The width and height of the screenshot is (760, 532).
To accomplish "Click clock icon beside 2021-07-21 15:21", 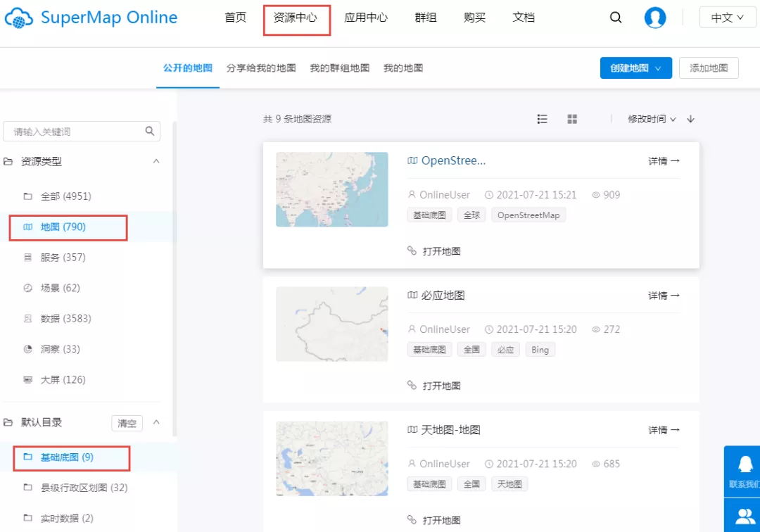I will (489, 195).
